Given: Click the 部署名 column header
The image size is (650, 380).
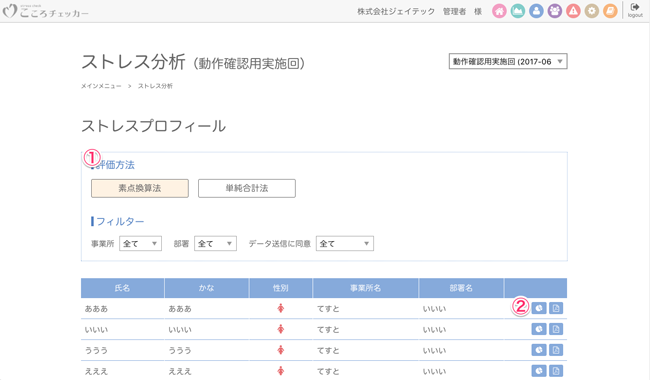Looking at the screenshot, I should (461, 288).
